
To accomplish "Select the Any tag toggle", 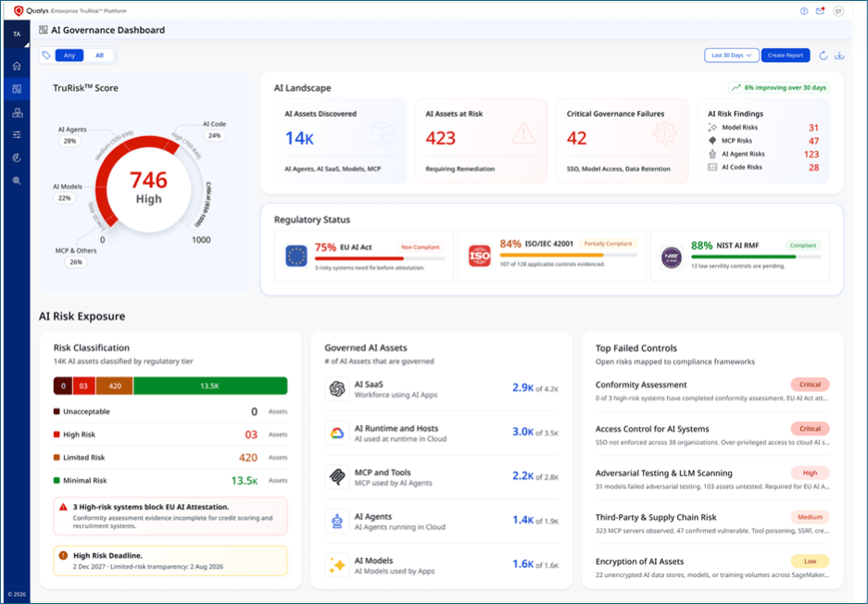I will point(69,56).
